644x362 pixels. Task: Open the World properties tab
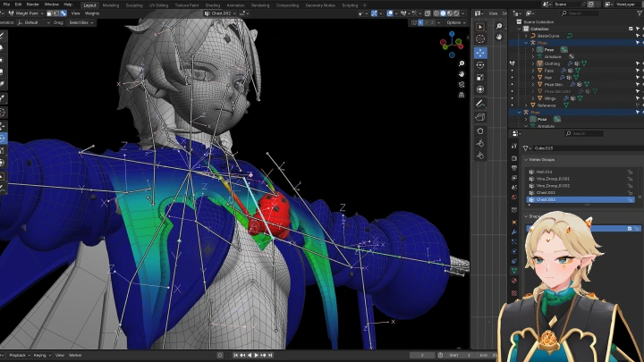(x=514, y=198)
